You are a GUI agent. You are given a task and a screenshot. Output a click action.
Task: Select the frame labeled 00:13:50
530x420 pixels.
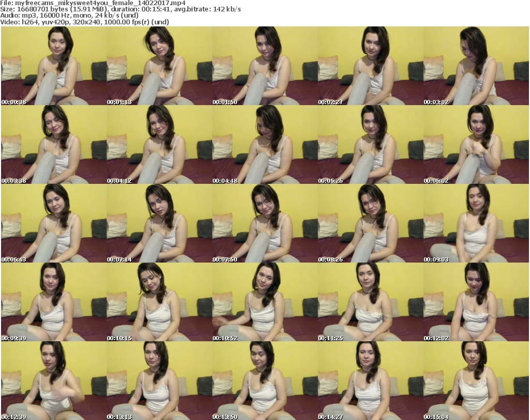[x=265, y=381]
